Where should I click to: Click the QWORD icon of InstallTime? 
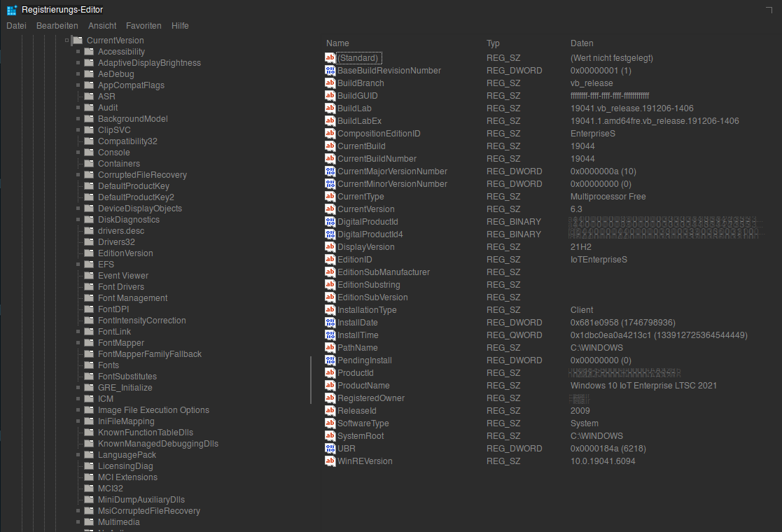330,335
